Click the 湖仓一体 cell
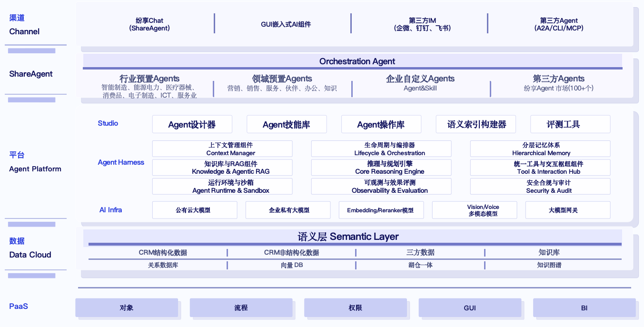This screenshot has width=644, height=327. pyautogui.click(x=420, y=265)
